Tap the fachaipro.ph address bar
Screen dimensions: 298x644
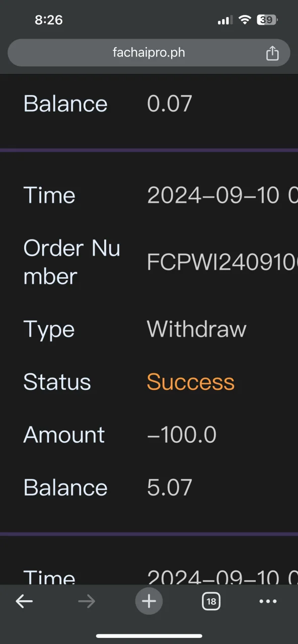click(x=149, y=53)
